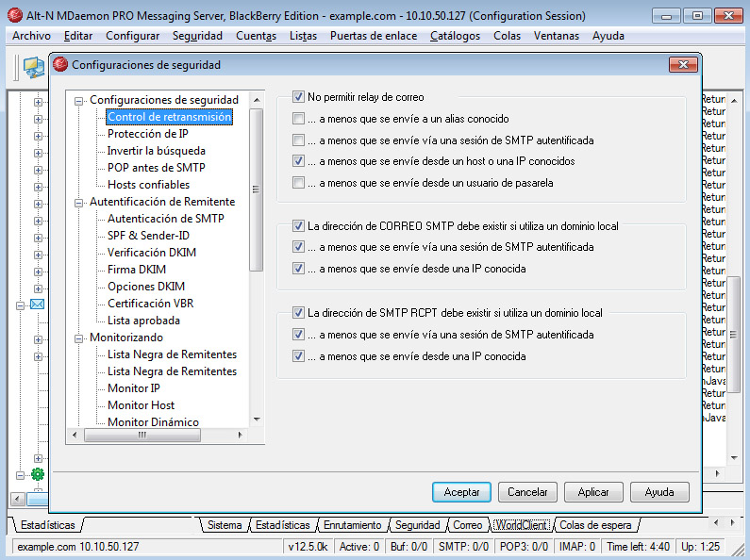Screen dimensions: 750x560
Task: Toggle 'No permitir relay de correo' checkbox
Action: pos(298,97)
